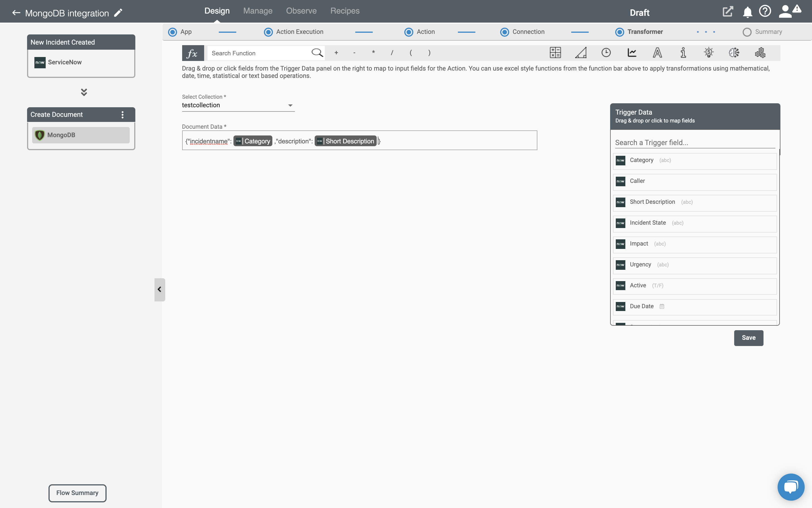Viewport: 812px width, 508px height.
Task: Insert the divide slash operator
Action: point(392,53)
